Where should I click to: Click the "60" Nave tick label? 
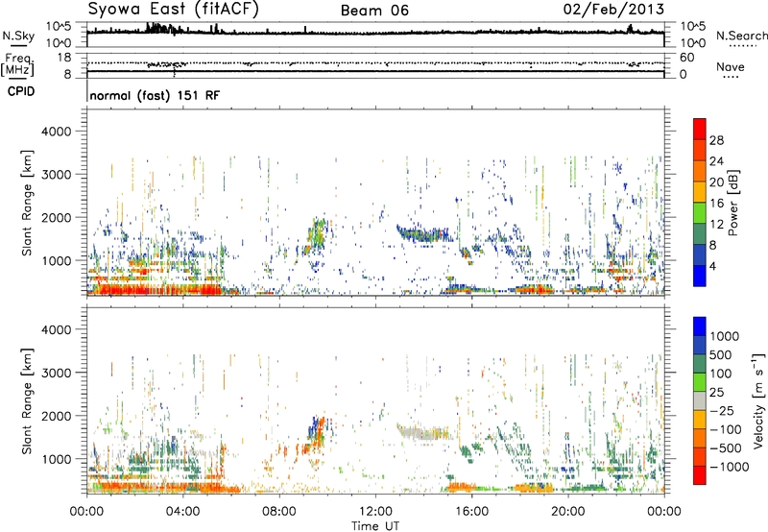coord(686,58)
